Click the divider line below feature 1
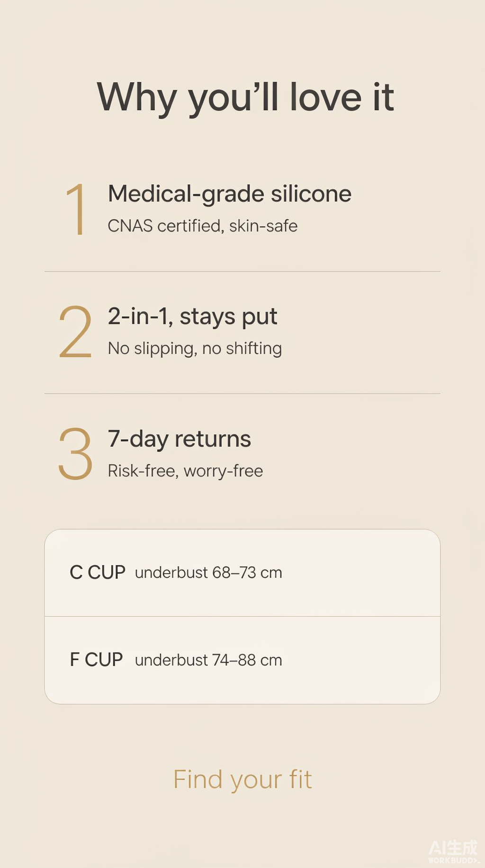This screenshot has width=485, height=868. coord(242,272)
